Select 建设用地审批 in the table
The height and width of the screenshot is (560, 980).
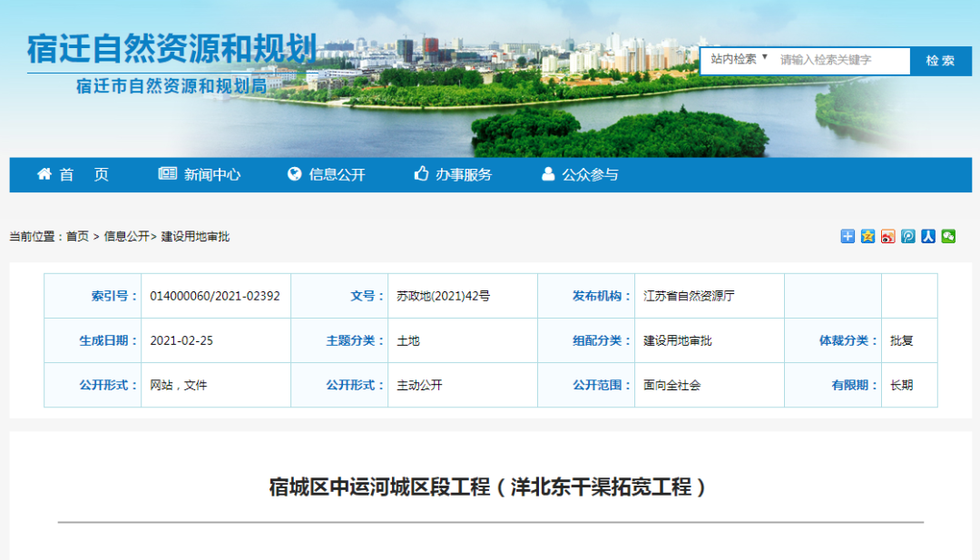(x=678, y=340)
